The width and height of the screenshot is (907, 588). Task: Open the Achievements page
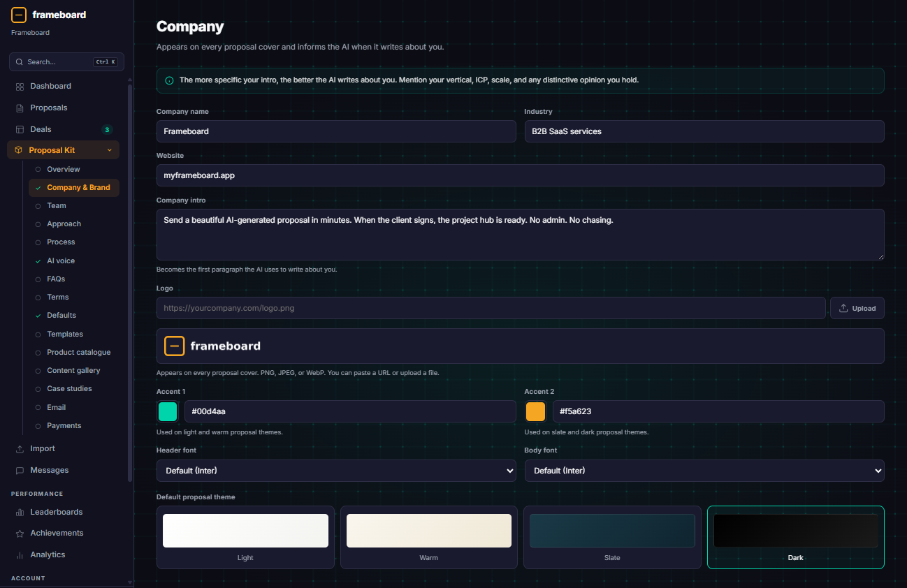64,534
